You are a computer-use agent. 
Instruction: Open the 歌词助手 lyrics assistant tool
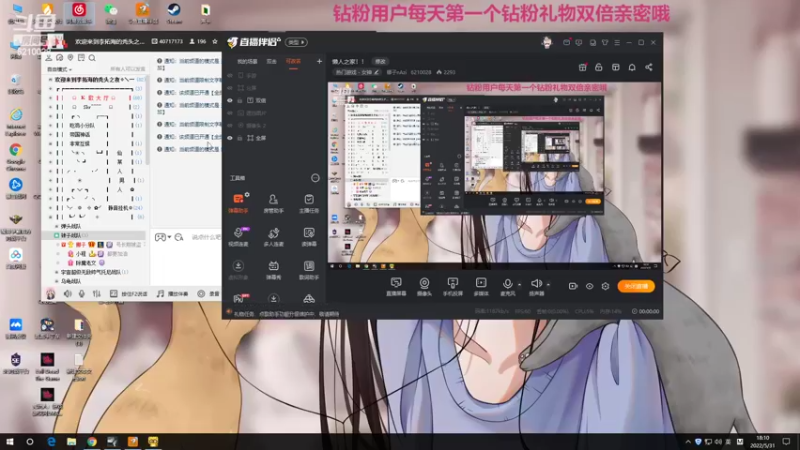point(309,270)
